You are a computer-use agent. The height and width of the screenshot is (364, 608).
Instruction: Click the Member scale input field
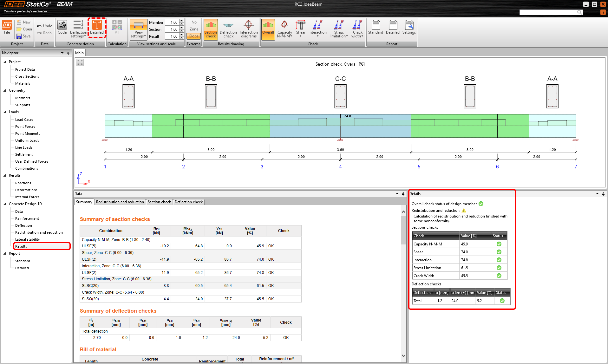[173, 23]
